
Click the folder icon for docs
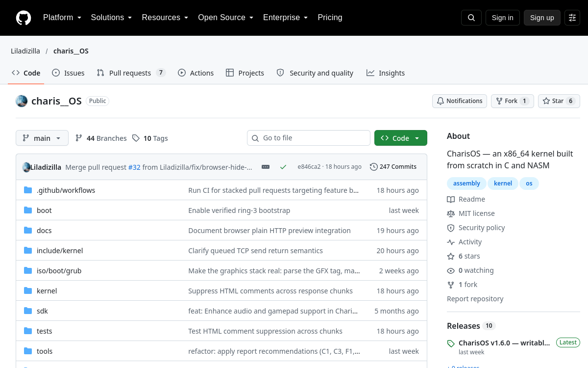tap(28, 231)
